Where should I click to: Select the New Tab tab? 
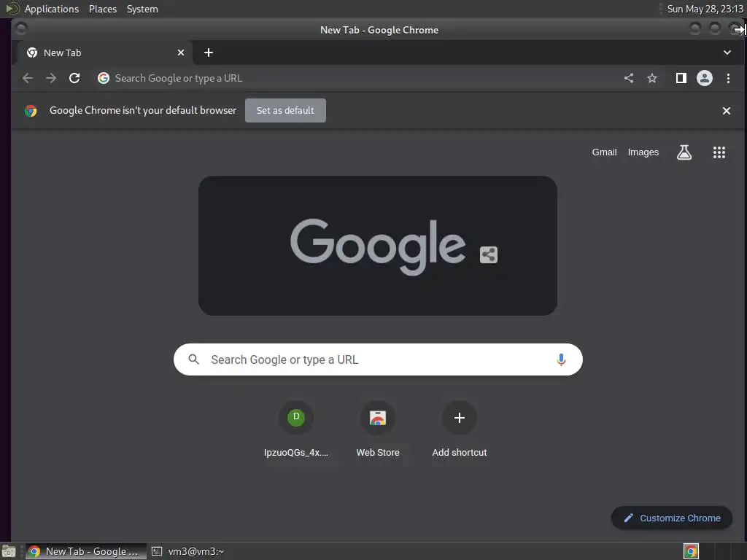105,52
